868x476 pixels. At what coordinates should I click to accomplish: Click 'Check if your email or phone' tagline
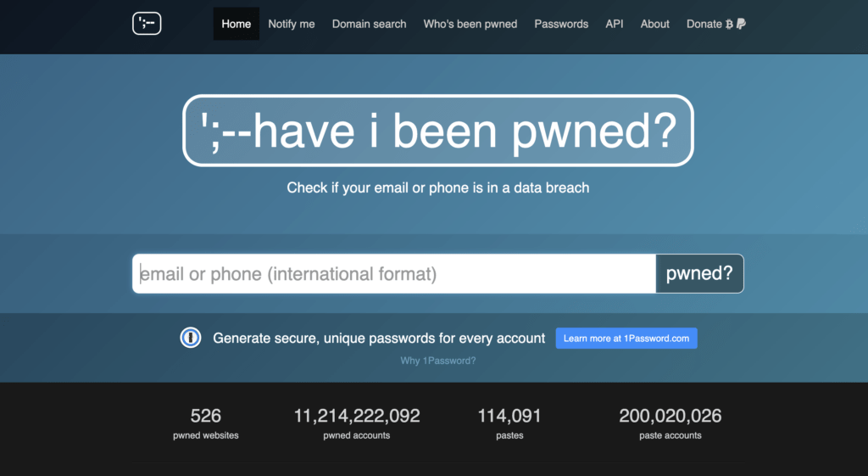[438, 188]
